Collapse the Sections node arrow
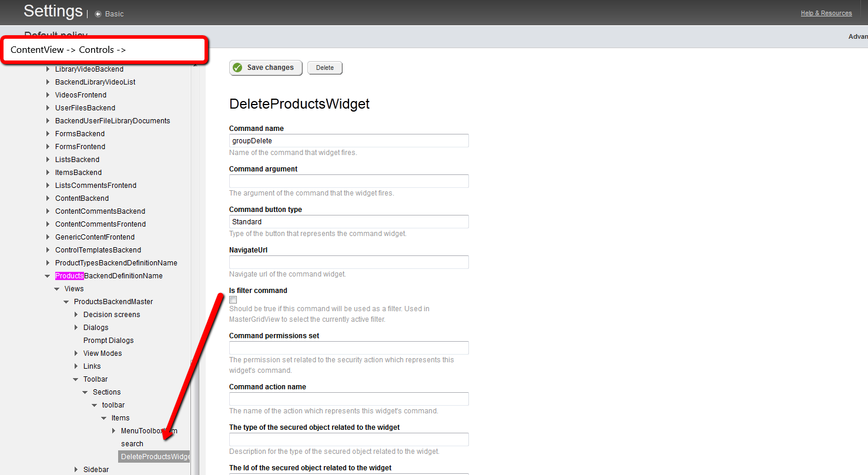 (85, 392)
